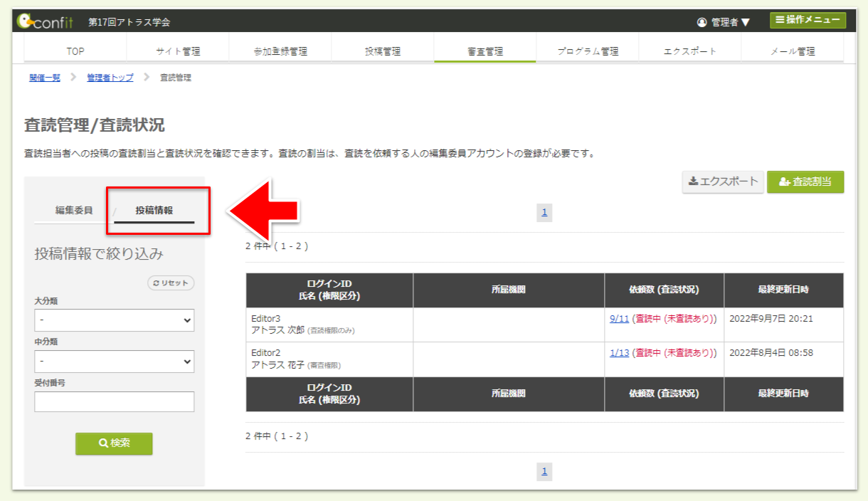Viewport: 868px width, 501px height.
Task: Click the green 検索 search button
Action: point(114,443)
